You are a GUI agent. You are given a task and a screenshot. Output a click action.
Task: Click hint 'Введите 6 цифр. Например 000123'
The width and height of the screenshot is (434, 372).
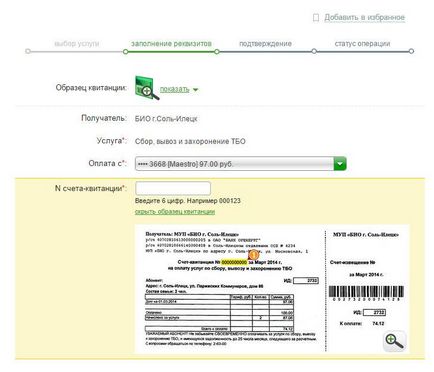188,201
